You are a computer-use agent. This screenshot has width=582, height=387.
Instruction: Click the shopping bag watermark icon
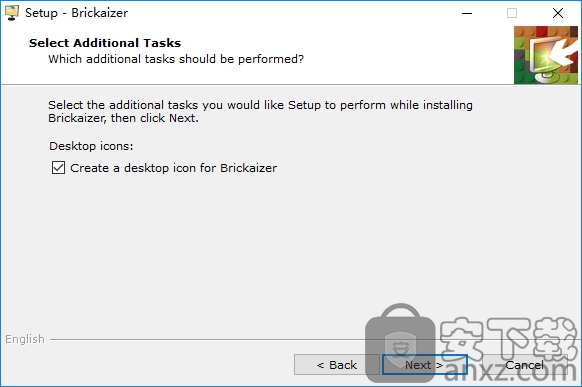point(400,343)
